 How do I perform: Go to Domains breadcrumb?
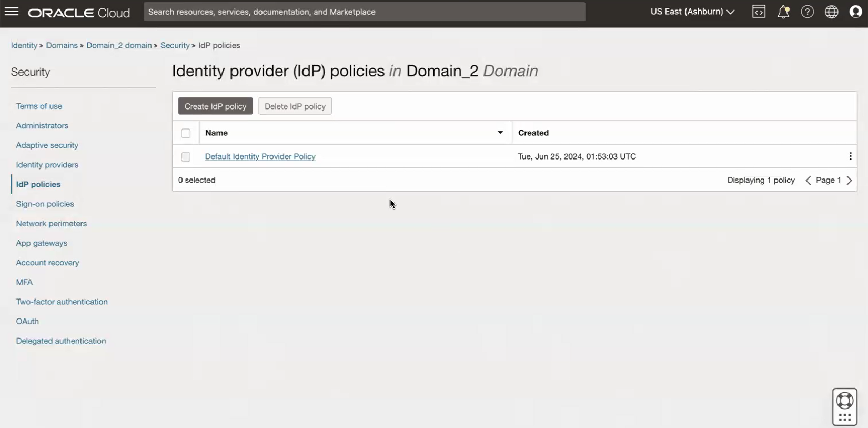coord(62,45)
